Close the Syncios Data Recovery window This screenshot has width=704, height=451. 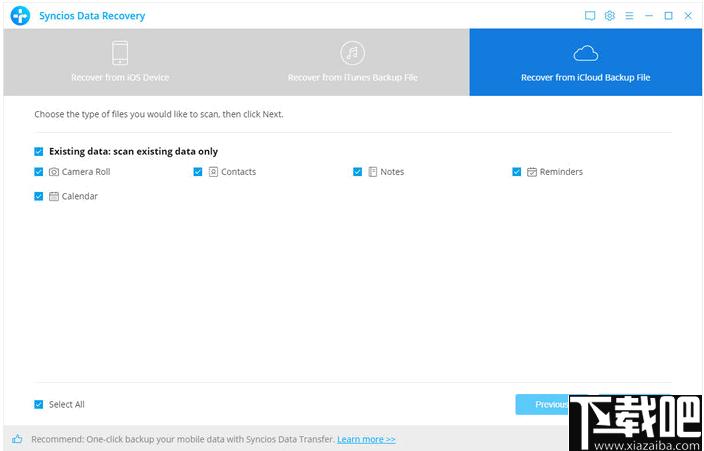click(x=688, y=16)
